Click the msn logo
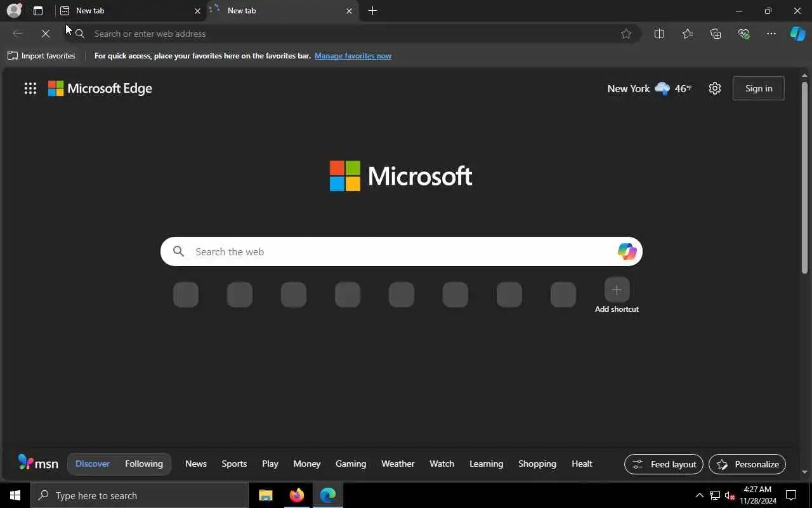 pos(38,463)
